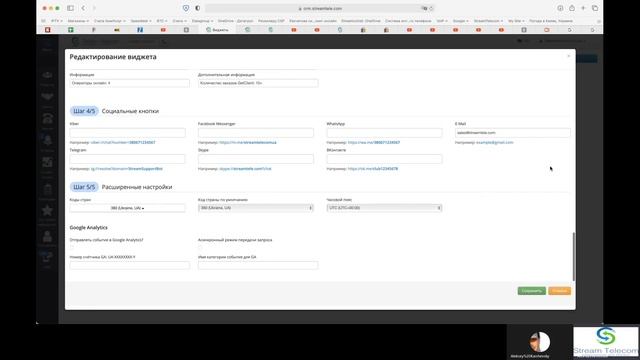Click the Информация field (Операторы онлайн)

click(x=129, y=83)
